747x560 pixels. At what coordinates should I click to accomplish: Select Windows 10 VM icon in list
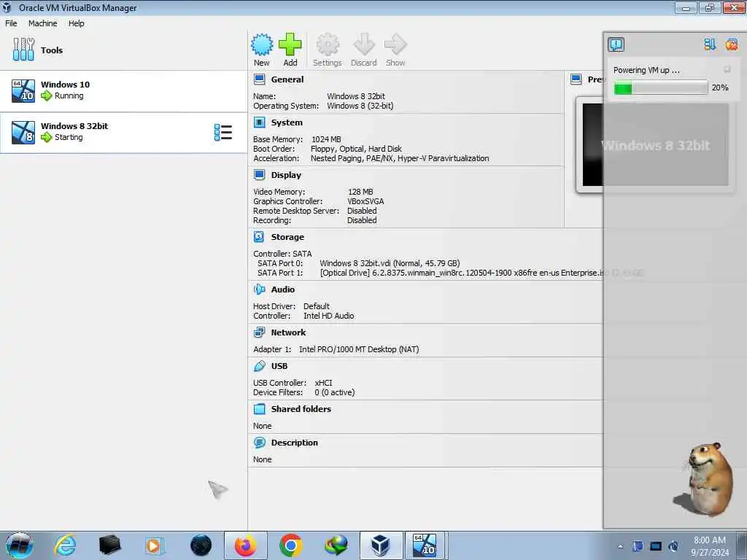(x=23, y=91)
